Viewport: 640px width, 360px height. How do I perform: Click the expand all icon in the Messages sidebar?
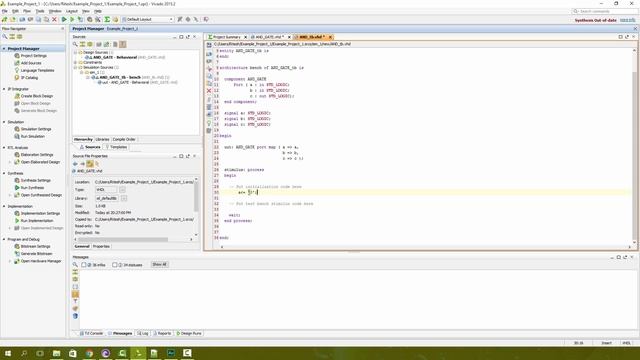pyautogui.click(x=75, y=279)
